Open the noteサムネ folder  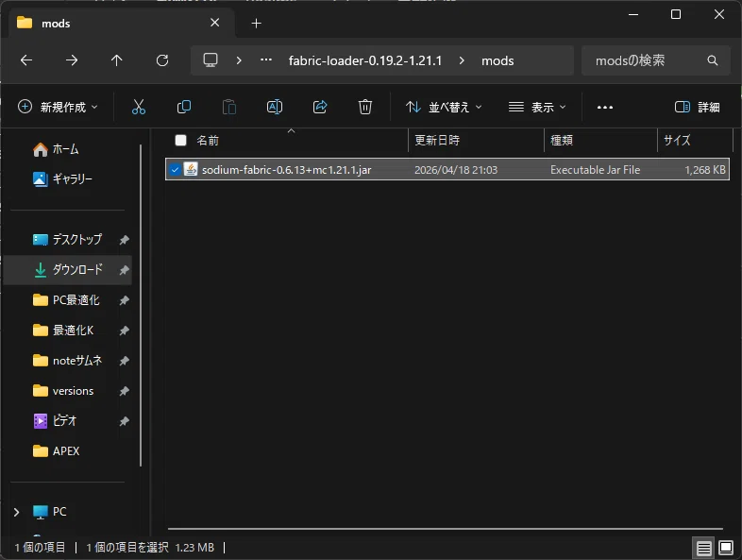point(67,361)
